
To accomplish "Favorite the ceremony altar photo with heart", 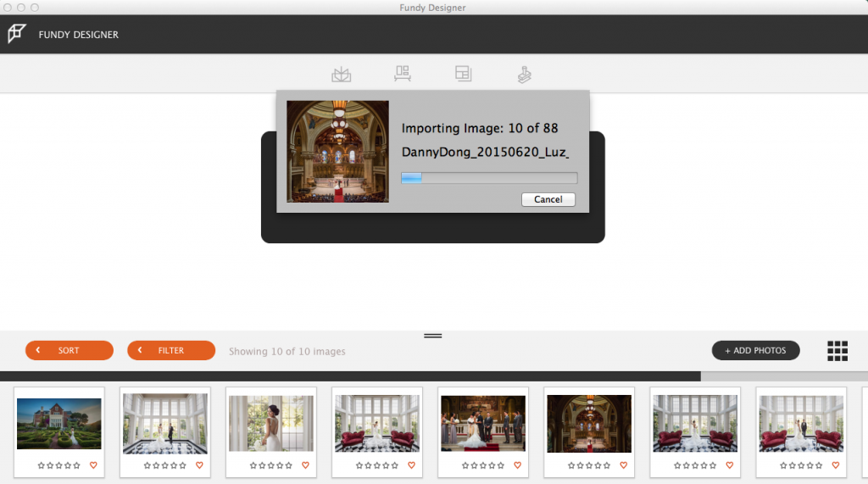I will click(x=518, y=465).
